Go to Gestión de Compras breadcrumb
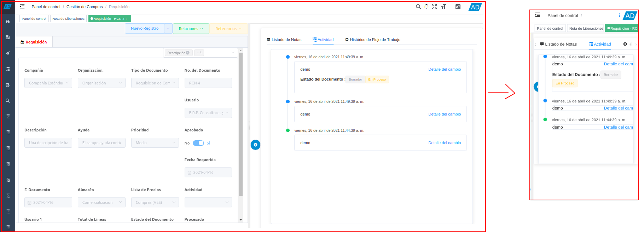The width and height of the screenshot is (644, 236). pos(85,7)
